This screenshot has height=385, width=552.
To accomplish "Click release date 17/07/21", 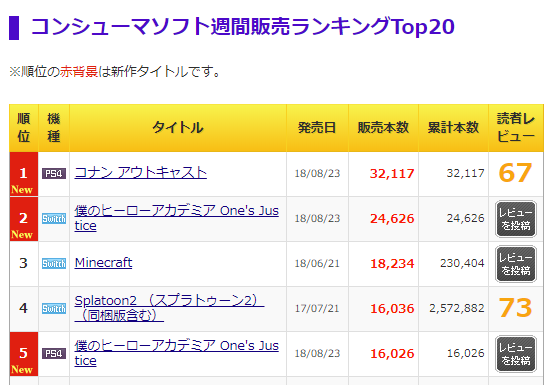I will click(x=317, y=309).
